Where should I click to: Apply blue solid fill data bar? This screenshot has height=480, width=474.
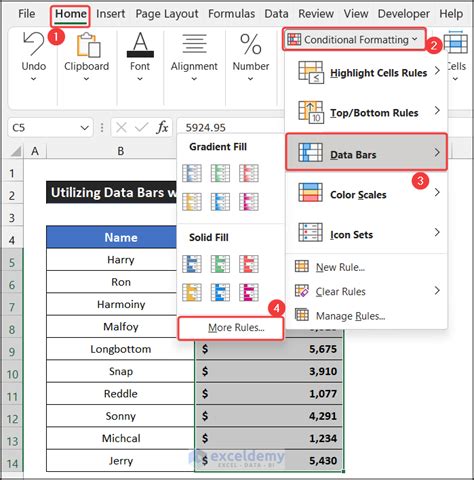pyautogui.click(x=192, y=264)
